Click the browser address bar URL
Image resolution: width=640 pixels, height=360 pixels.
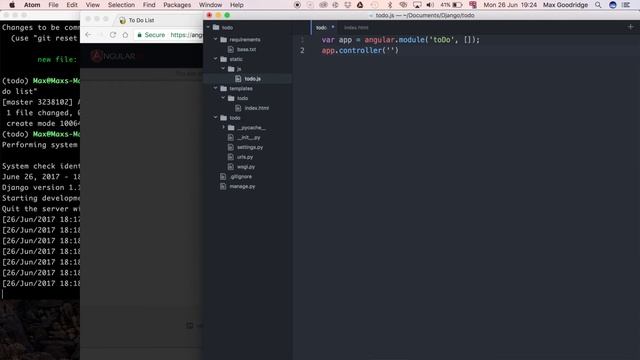point(186,35)
